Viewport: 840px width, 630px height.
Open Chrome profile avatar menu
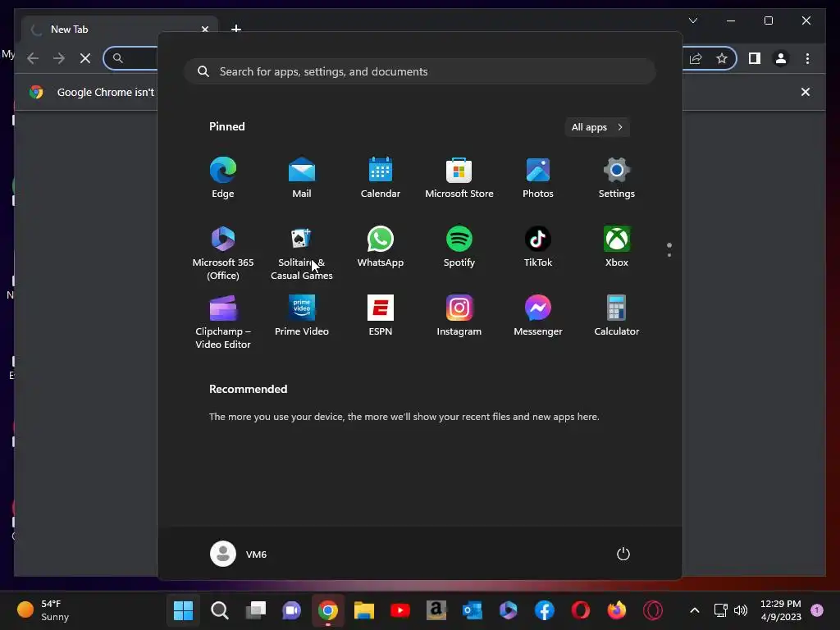click(781, 58)
